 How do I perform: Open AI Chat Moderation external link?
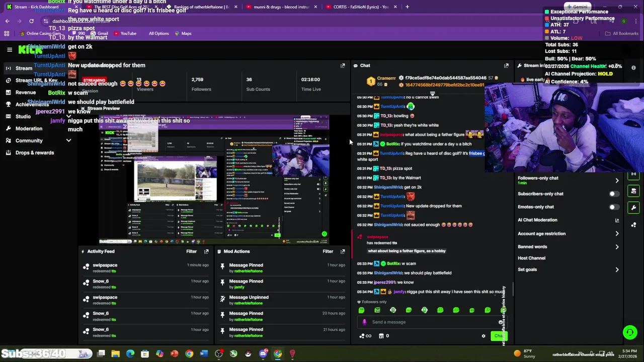(x=617, y=220)
